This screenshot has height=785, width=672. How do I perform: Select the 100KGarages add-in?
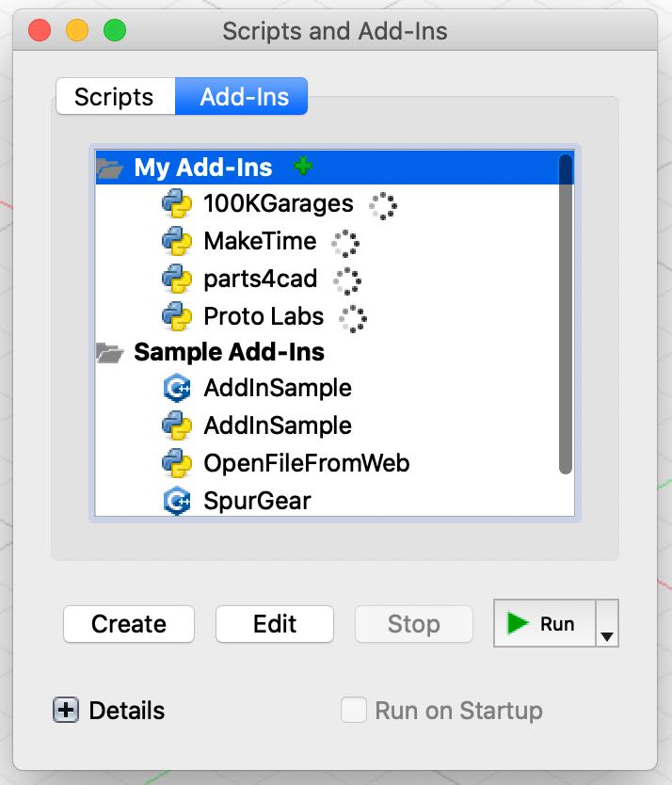279,203
